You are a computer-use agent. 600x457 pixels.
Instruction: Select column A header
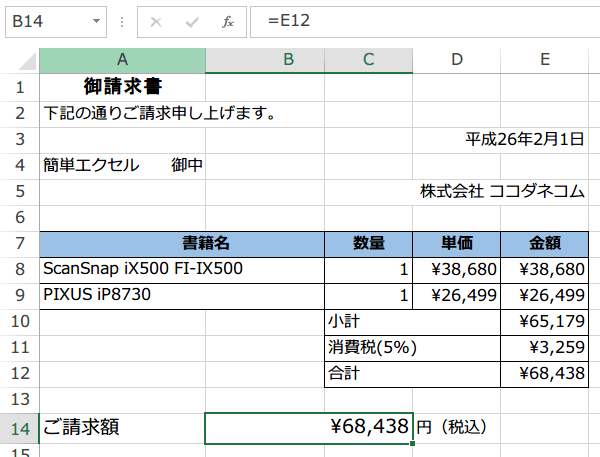122,60
